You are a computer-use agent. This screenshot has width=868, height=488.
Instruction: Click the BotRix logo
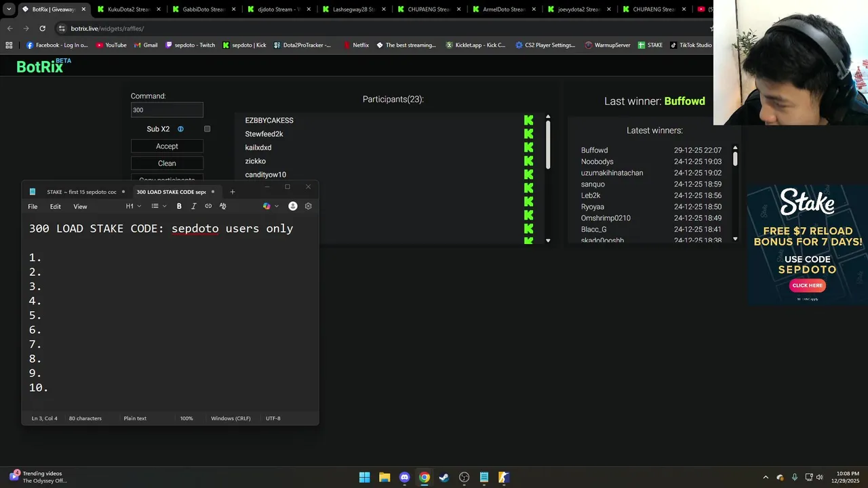coord(43,66)
